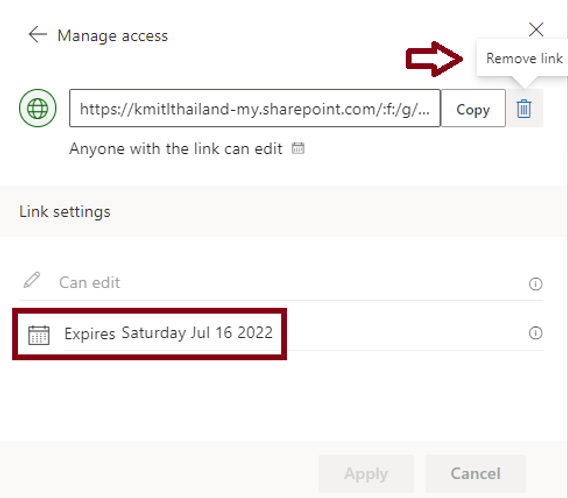Open the expiration date calendar icon
Screen dimensions: 568x498
[39, 335]
